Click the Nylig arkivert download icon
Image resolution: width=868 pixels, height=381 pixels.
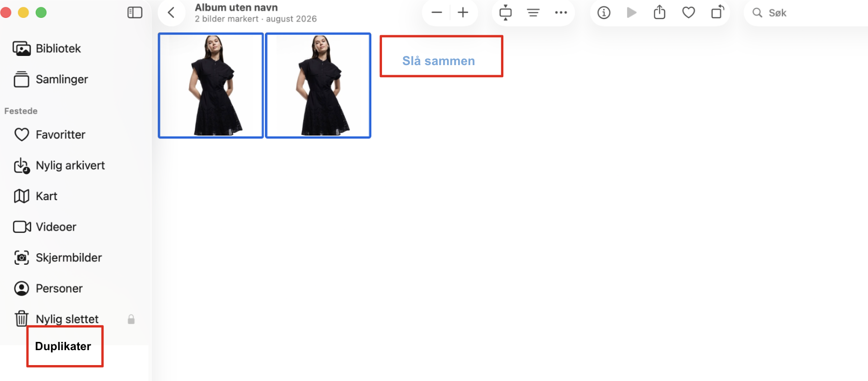pos(22,165)
